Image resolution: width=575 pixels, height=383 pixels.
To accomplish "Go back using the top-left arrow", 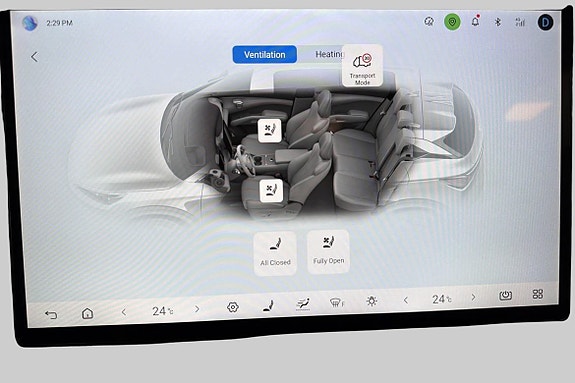I will point(34,57).
